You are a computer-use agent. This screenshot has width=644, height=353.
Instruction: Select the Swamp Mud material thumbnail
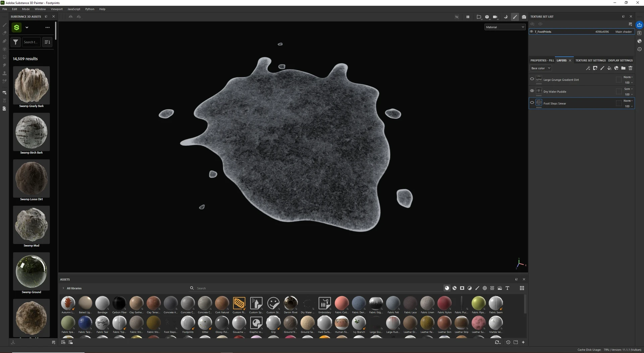(x=32, y=225)
